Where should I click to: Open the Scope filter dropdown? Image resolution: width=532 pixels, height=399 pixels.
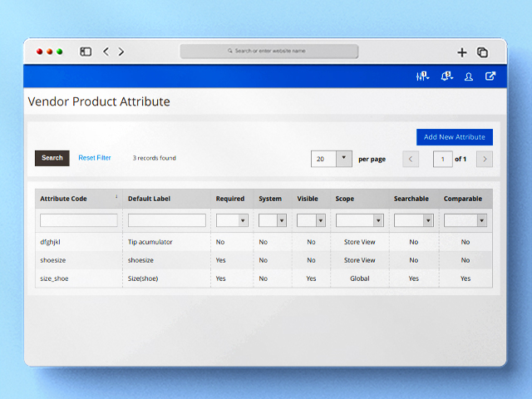click(x=359, y=220)
